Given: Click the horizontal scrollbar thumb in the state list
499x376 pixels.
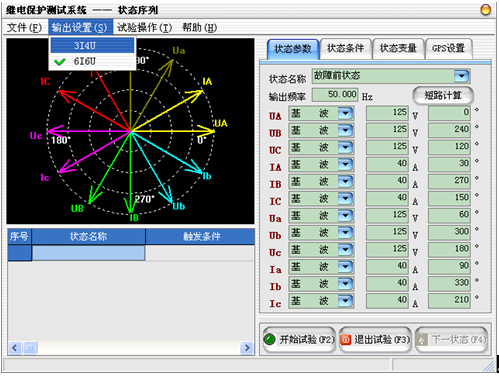Looking at the screenshot, I should tap(30, 348).
